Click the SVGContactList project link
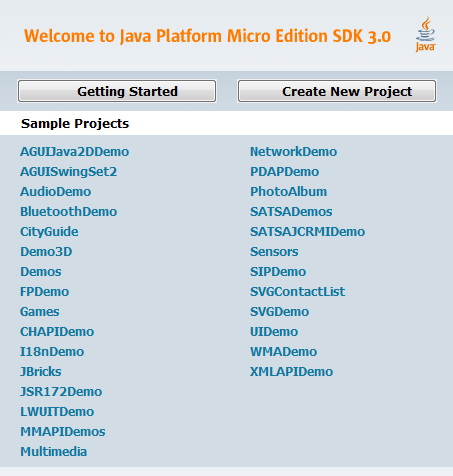The image size is (453, 476). 298,292
